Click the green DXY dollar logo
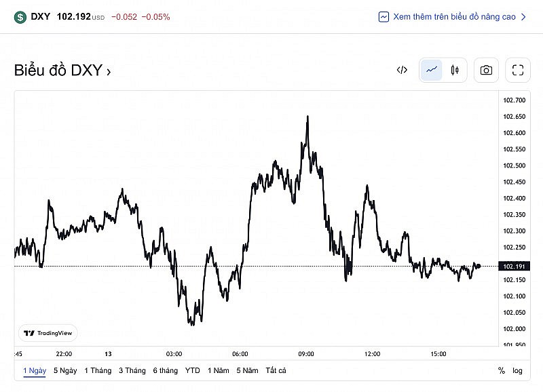Screen dimensions: 543x392 pyautogui.click(x=20, y=16)
